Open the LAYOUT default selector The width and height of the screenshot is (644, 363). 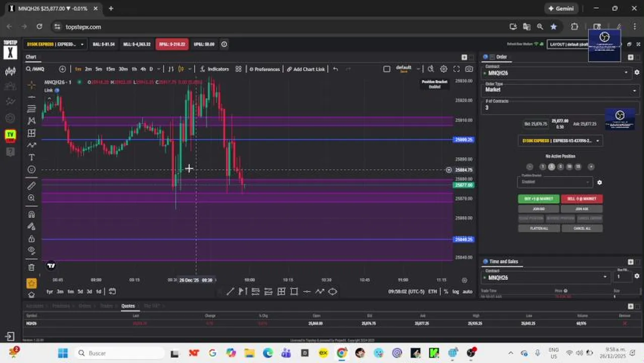[568, 44]
